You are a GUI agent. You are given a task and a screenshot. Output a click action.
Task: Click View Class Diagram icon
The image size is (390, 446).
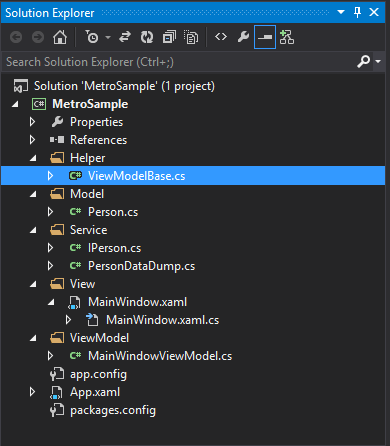coord(287,37)
